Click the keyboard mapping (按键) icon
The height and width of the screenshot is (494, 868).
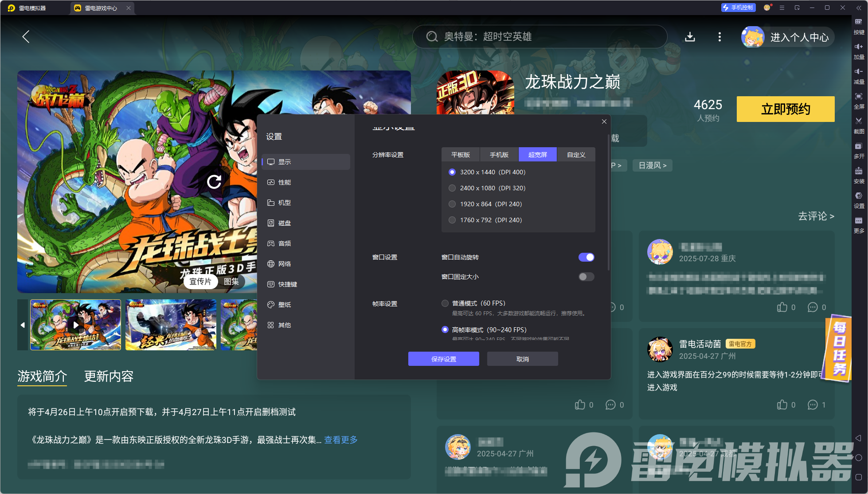coord(859,22)
